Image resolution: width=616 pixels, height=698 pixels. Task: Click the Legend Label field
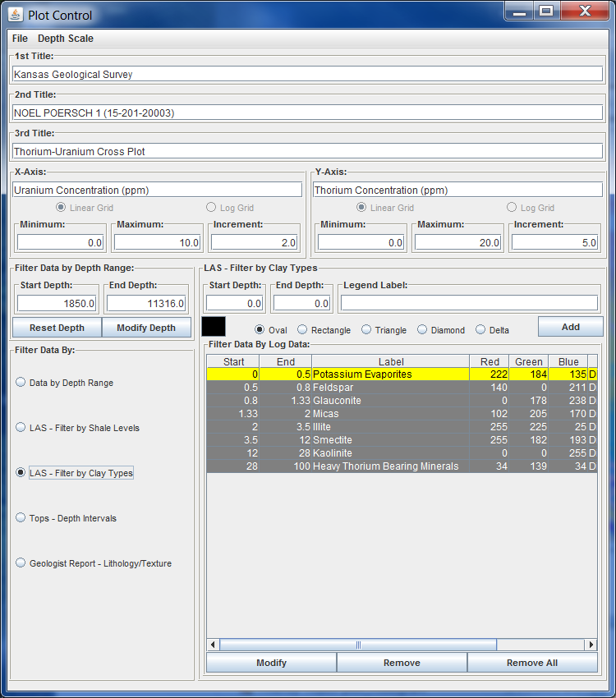click(x=469, y=303)
